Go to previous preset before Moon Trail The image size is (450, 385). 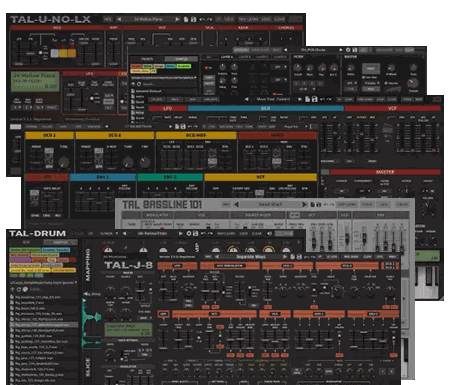(246, 99)
